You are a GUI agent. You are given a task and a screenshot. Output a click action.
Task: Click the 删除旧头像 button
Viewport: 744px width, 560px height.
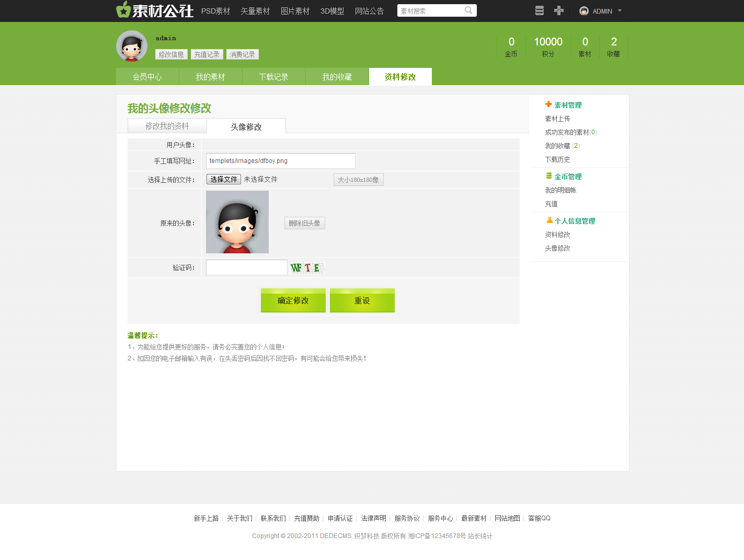point(305,223)
